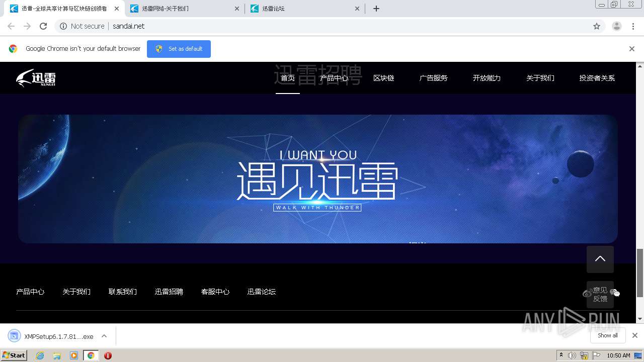
Task: Click the browser forward arrow
Action: click(27, 26)
